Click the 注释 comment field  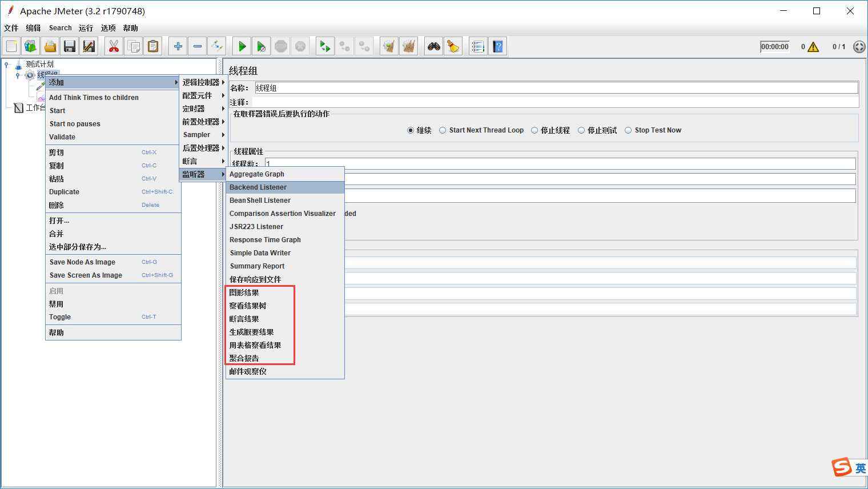[x=555, y=102]
